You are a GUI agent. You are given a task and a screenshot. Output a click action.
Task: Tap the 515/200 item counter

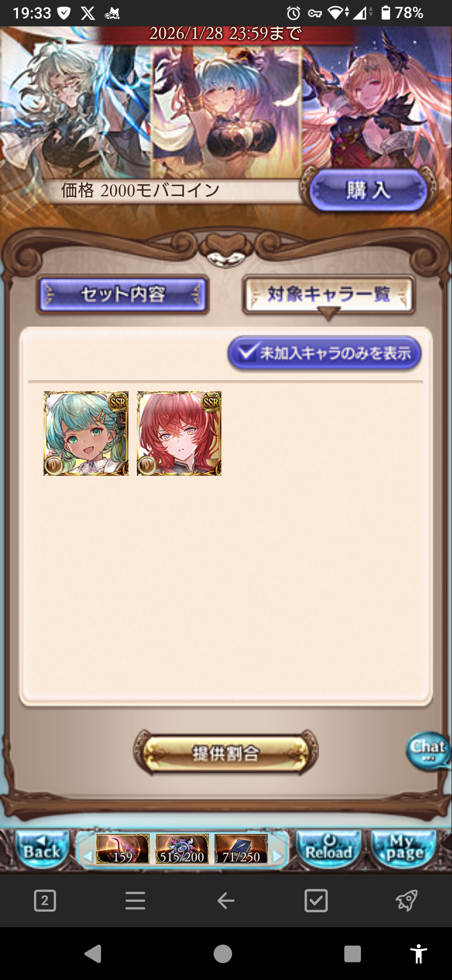click(x=182, y=849)
